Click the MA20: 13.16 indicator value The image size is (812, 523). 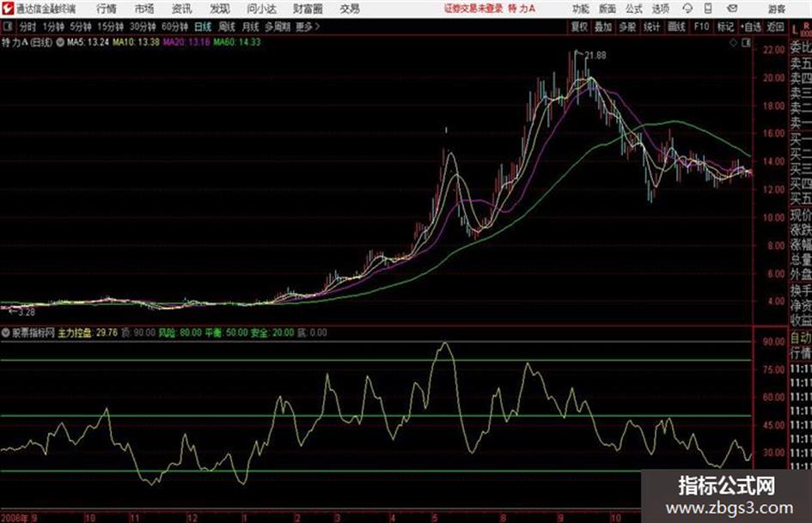(186, 42)
